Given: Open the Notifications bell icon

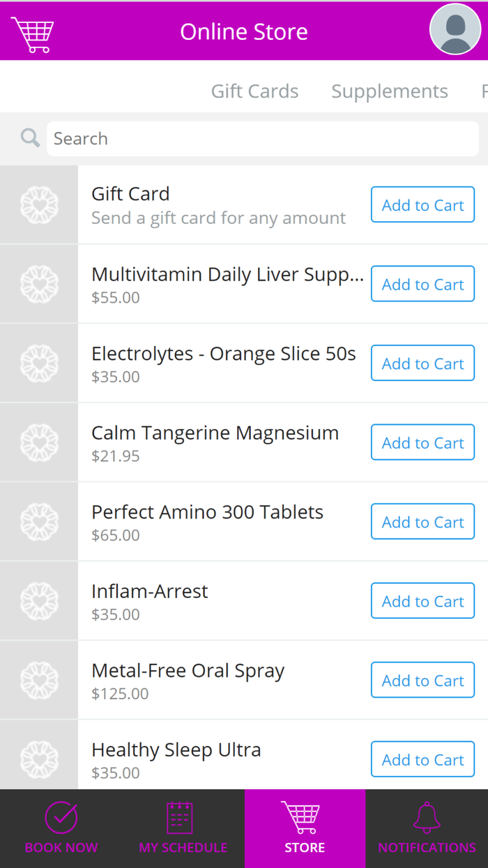Looking at the screenshot, I should tap(427, 817).
